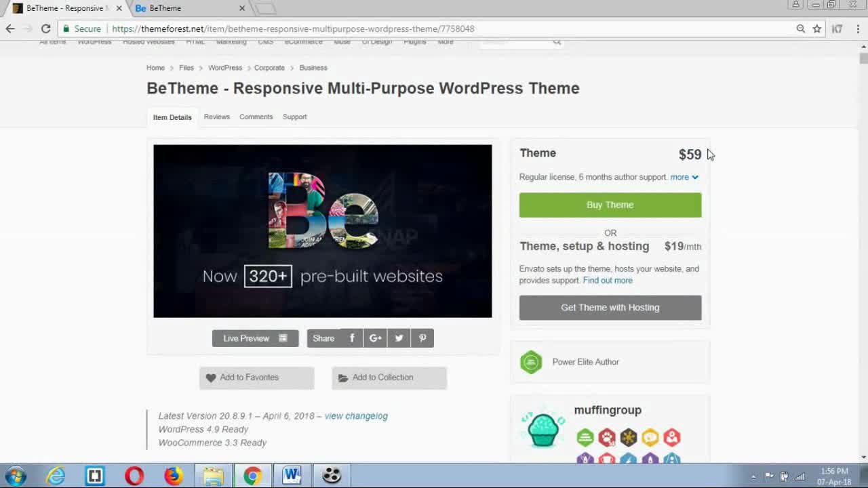The height and width of the screenshot is (488, 868).
Task: Click the red paw print author badge
Action: pos(607,437)
